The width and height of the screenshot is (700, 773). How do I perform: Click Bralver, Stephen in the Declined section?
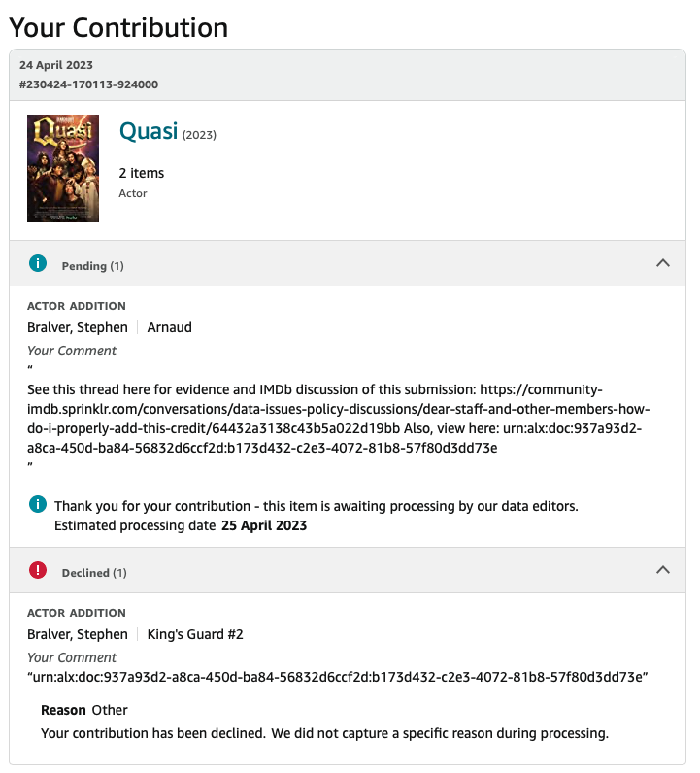[77, 634]
